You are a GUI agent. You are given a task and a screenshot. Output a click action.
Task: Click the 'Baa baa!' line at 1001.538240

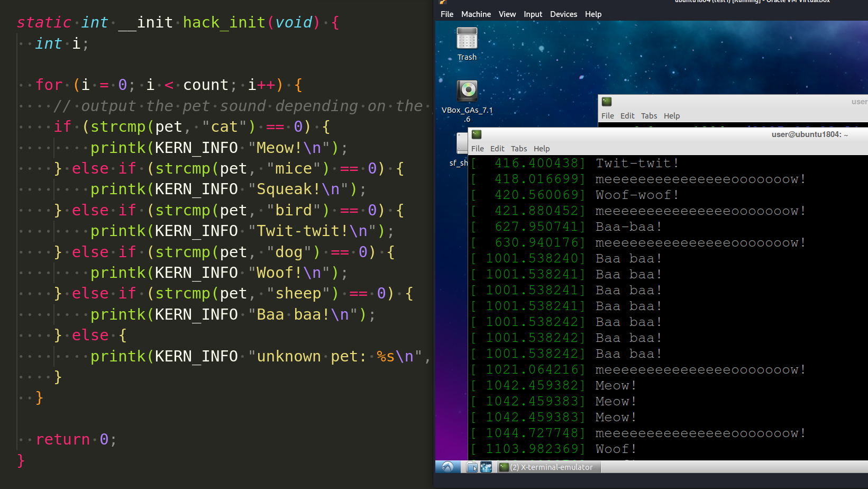tap(628, 258)
